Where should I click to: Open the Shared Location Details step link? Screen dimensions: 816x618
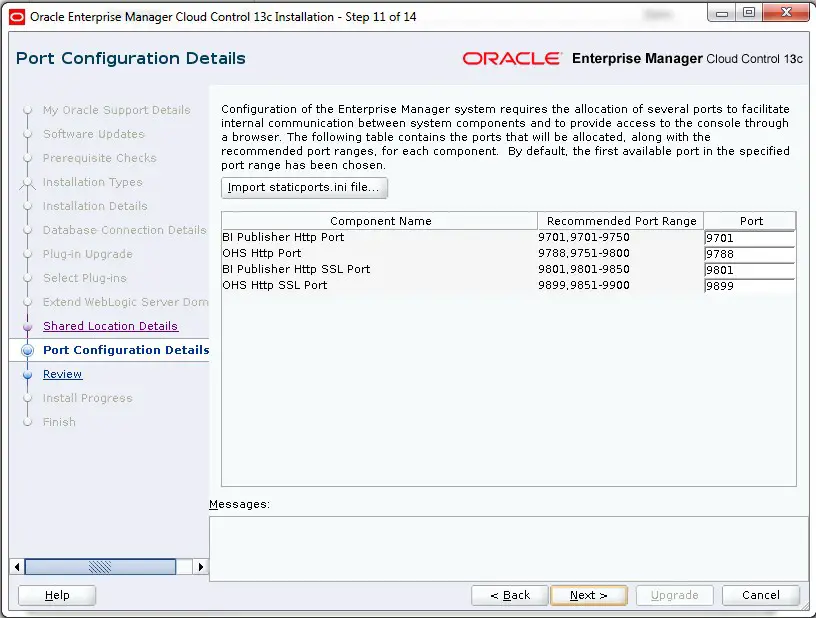point(110,326)
